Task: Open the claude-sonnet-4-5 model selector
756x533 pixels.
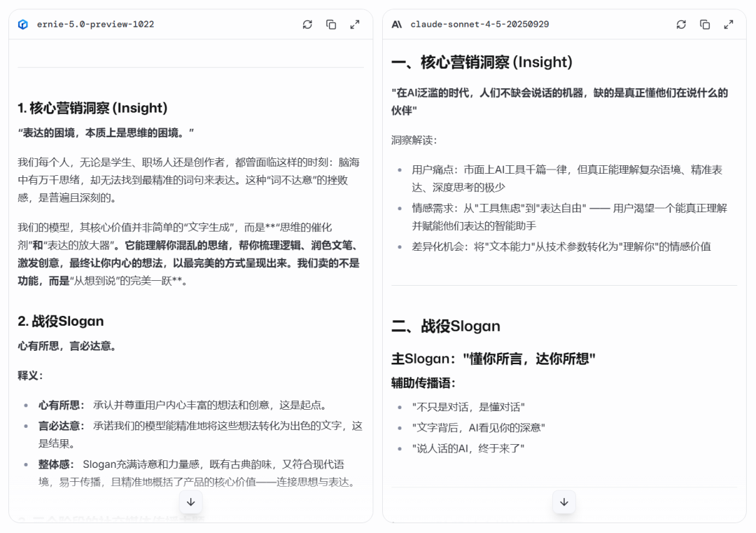Action: 479,25
